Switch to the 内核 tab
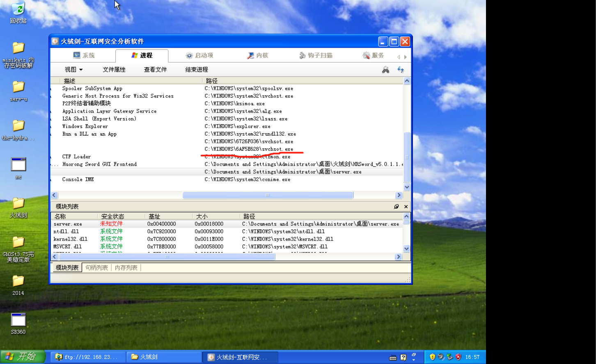This screenshot has width=596, height=364. point(257,55)
